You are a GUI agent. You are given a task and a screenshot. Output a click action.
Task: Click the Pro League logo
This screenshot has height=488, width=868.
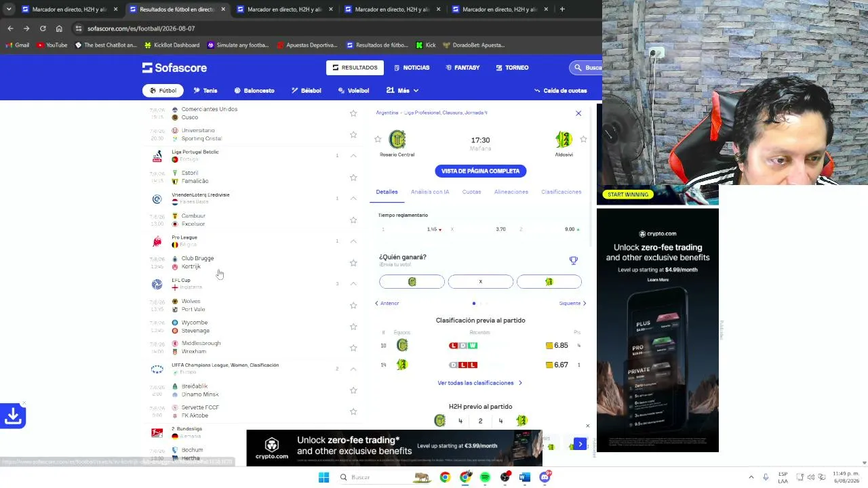[157, 241]
